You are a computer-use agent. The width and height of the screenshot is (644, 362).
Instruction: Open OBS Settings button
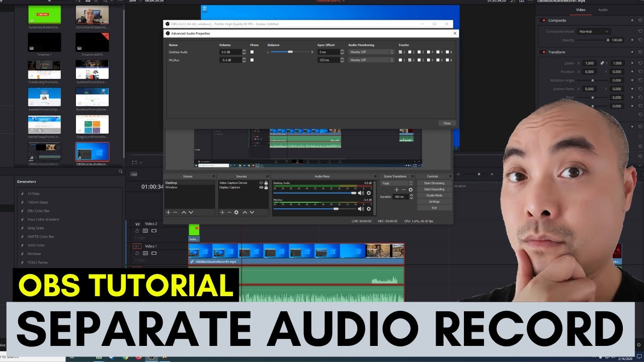(434, 202)
